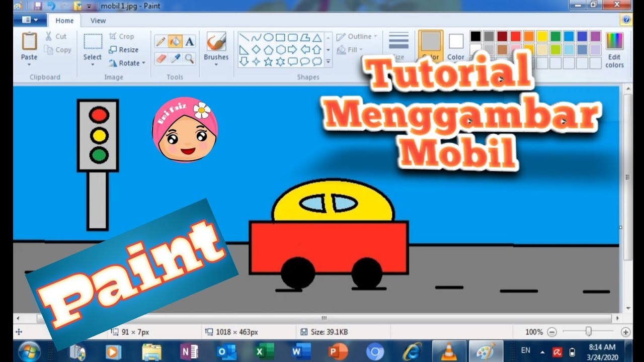Click the zoom in plus button
The width and height of the screenshot is (644, 362).
pos(625,332)
